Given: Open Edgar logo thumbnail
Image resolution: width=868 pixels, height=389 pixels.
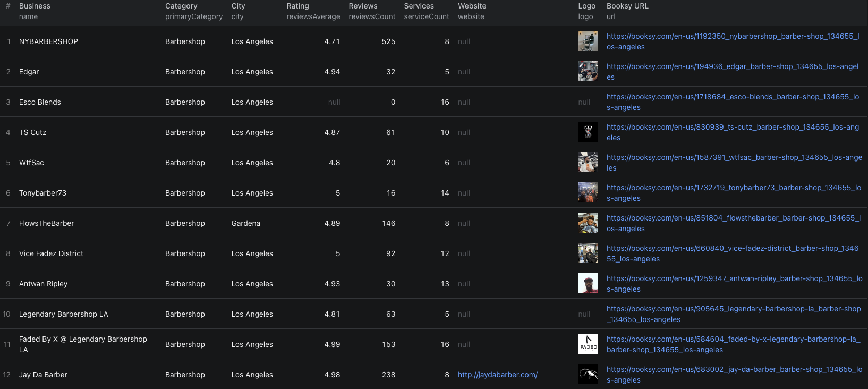Looking at the screenshot, I should [588, 71].
